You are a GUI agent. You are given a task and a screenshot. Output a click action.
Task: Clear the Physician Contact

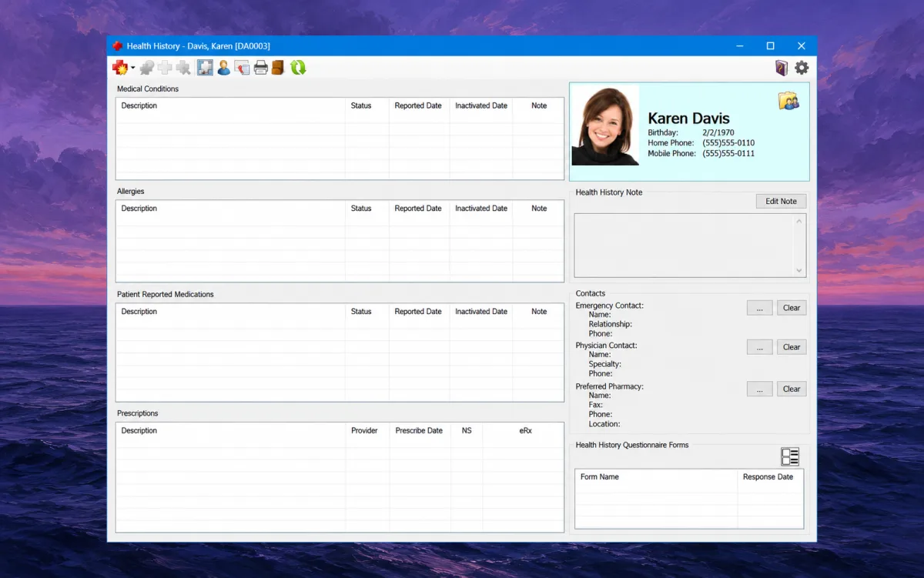(x=792, y=347)
